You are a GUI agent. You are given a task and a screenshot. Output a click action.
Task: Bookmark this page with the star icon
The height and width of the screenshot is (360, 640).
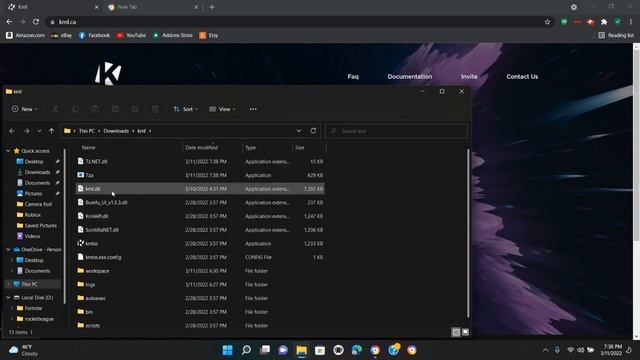point(547,22)
